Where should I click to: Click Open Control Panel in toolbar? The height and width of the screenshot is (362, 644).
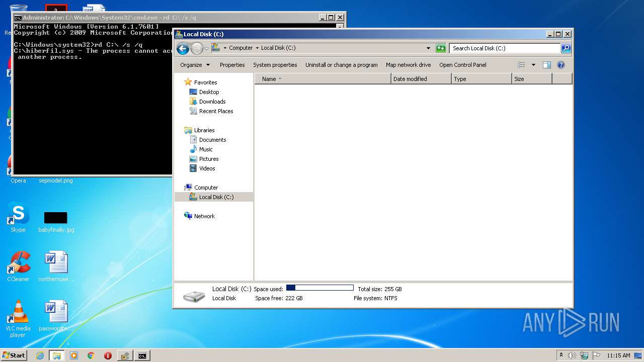[x=463, y=65]
